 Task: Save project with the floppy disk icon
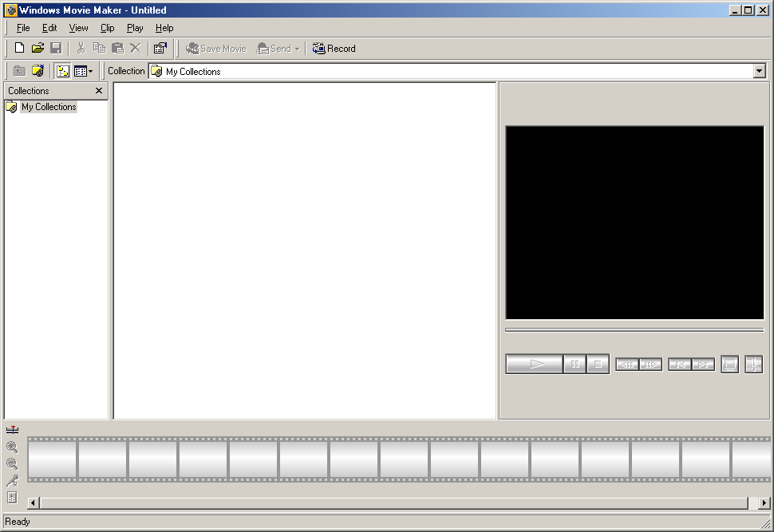point(56,48)
